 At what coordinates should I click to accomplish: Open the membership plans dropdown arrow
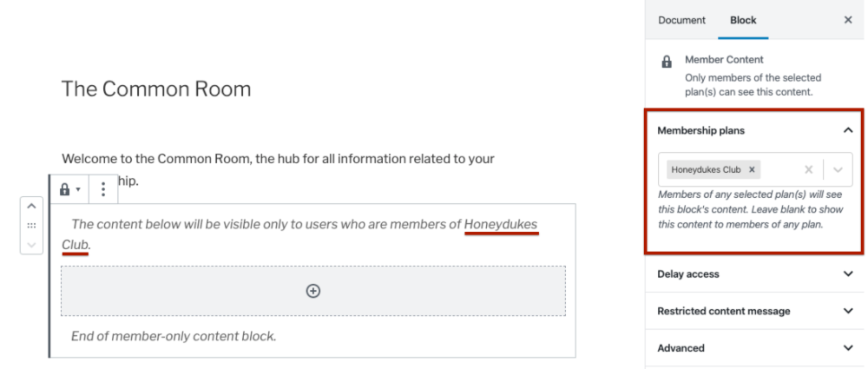click(x=838, y=169)
